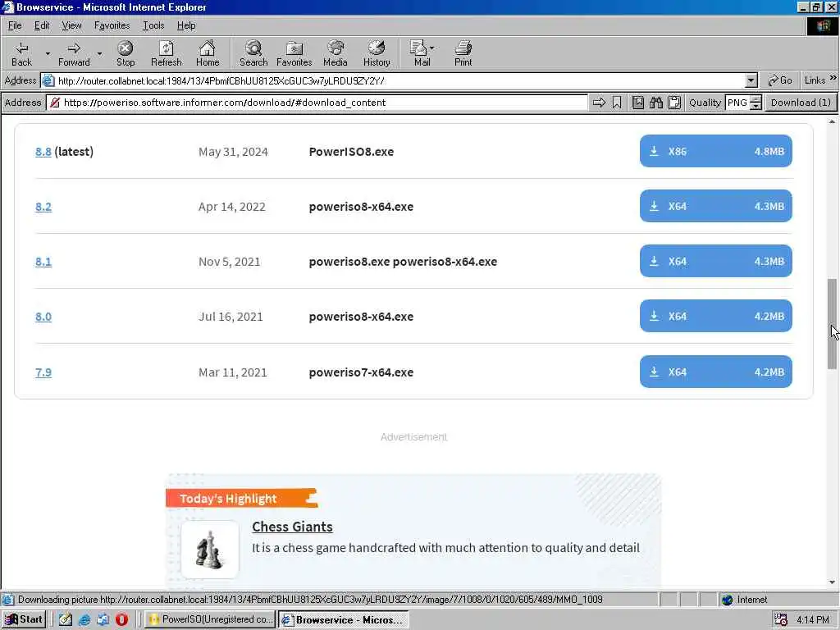Open the Favorites menu
840x630 pixels.
pyautogui.click(x=112, y=25)
